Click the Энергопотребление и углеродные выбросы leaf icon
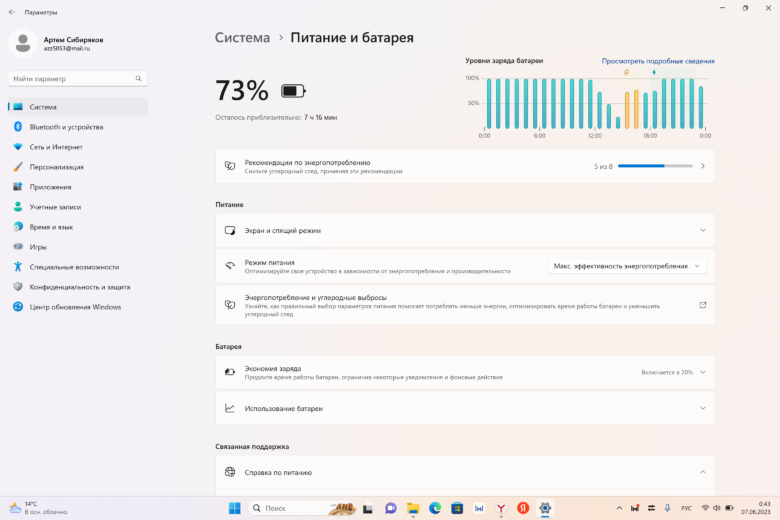This screenshot has width=780, height=520. (230, 305)
